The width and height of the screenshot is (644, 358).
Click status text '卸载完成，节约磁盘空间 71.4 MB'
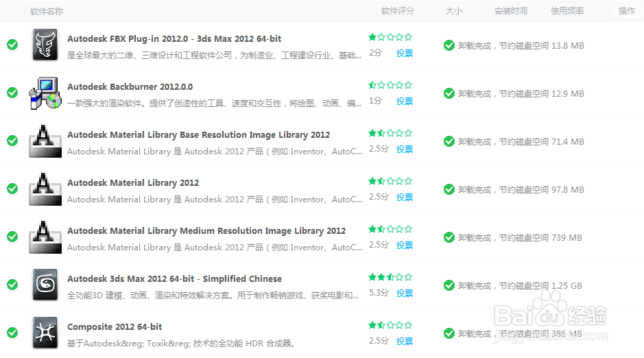[521, 142]
